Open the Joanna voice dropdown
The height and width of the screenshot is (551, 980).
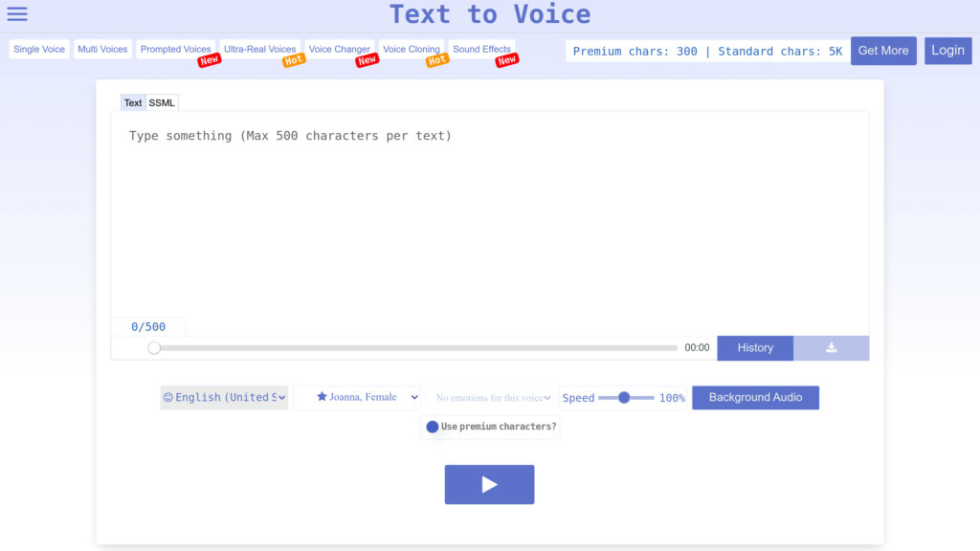coord(356,397)
